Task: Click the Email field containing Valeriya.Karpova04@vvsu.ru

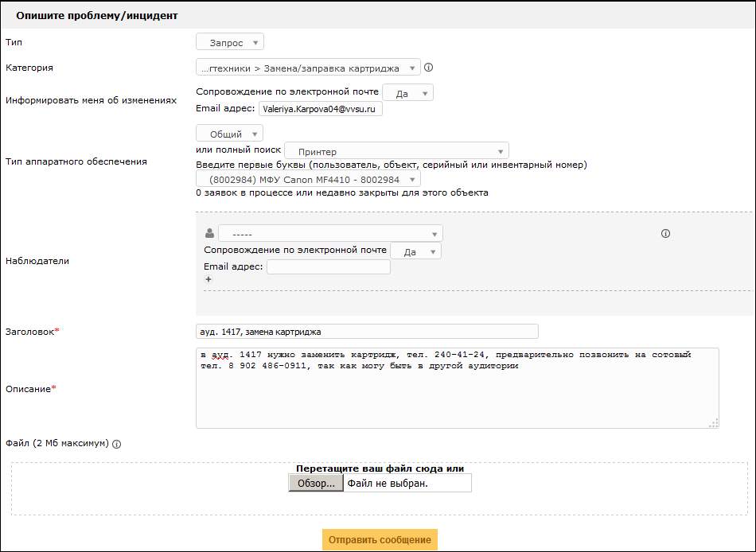Action: pos(321,109)
